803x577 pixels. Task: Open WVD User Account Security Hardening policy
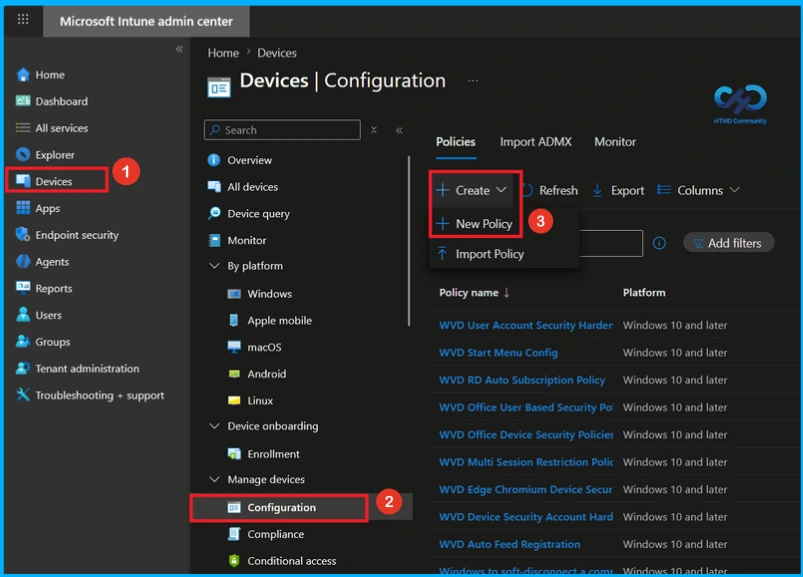click(526, 325)
